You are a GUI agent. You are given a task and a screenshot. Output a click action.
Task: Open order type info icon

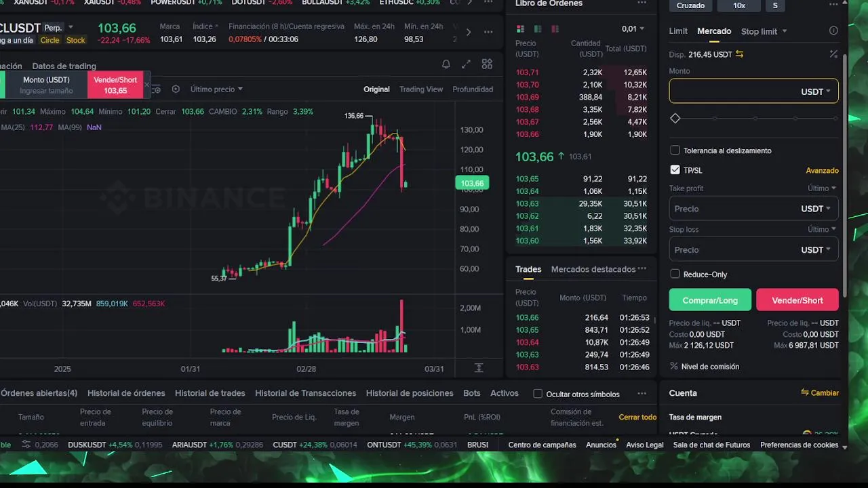tap(833, 30)
